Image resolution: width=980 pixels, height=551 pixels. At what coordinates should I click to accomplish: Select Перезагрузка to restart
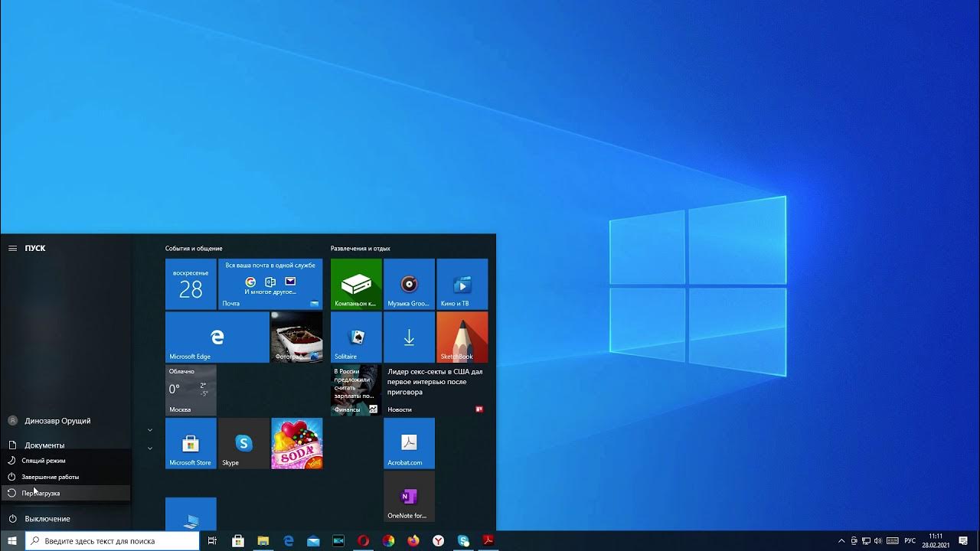coord(66,493)
